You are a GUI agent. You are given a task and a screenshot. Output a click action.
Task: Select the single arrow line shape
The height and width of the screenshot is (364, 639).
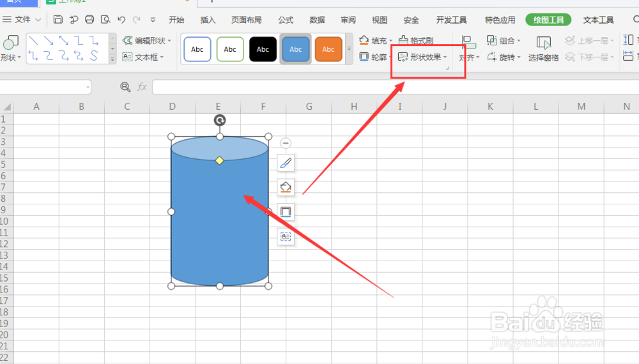49,41
